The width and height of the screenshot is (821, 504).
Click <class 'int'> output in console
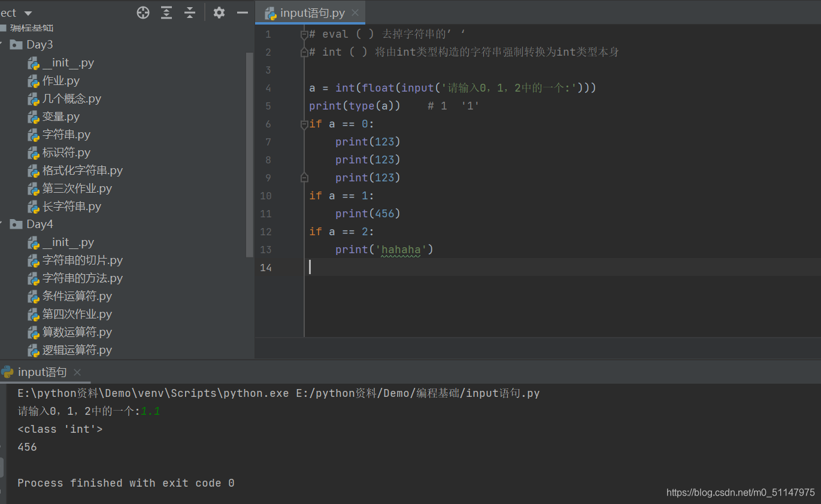point(60,429)
